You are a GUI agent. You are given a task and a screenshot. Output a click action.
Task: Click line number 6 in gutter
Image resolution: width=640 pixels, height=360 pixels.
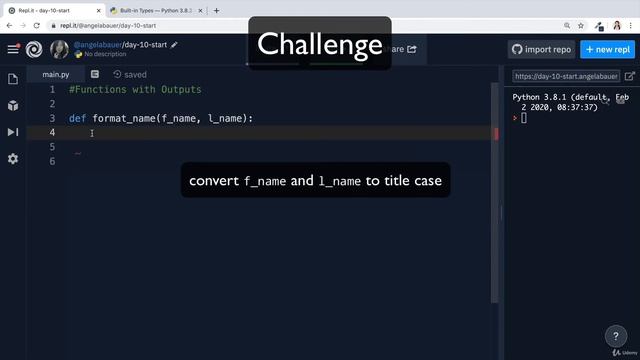pyautogui.click(x=52, y=161)
